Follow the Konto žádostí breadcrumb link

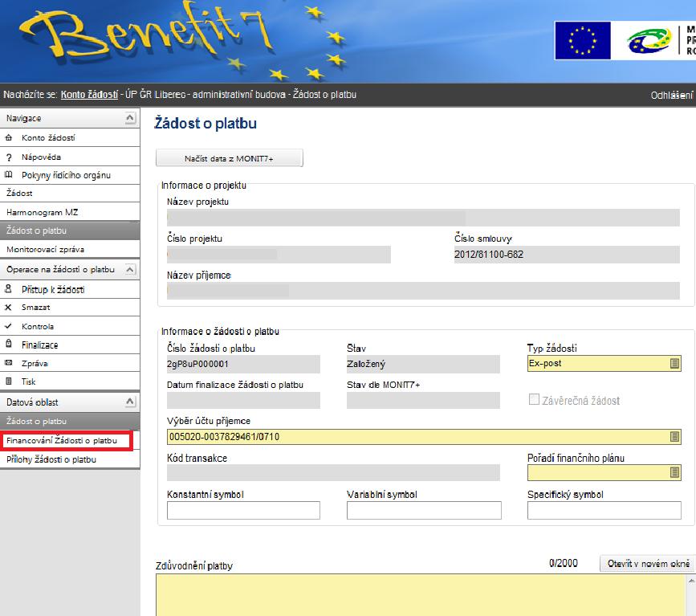pos(89,94)
